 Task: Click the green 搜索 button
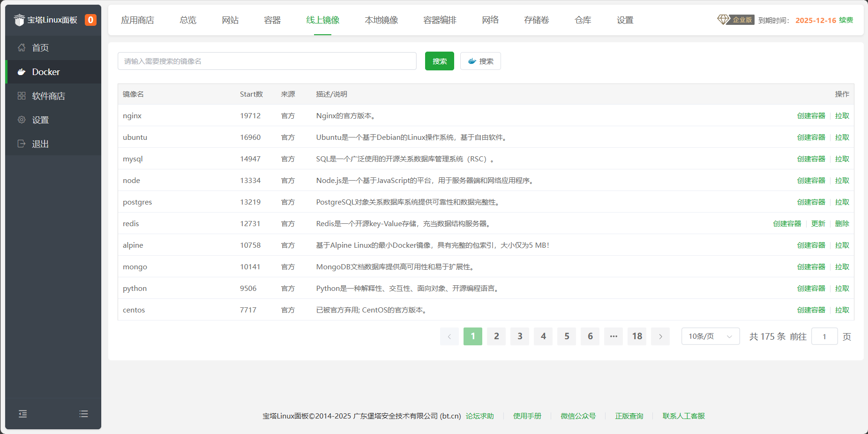(439, 61)
